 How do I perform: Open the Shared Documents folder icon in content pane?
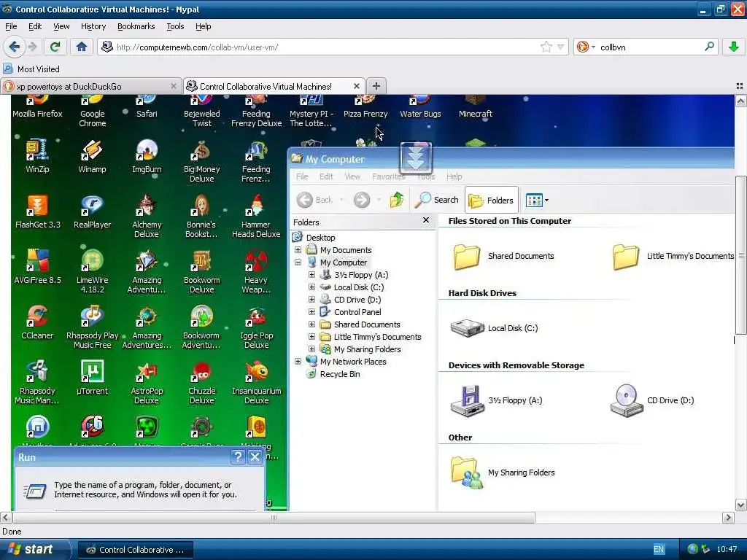pos(503,256)
